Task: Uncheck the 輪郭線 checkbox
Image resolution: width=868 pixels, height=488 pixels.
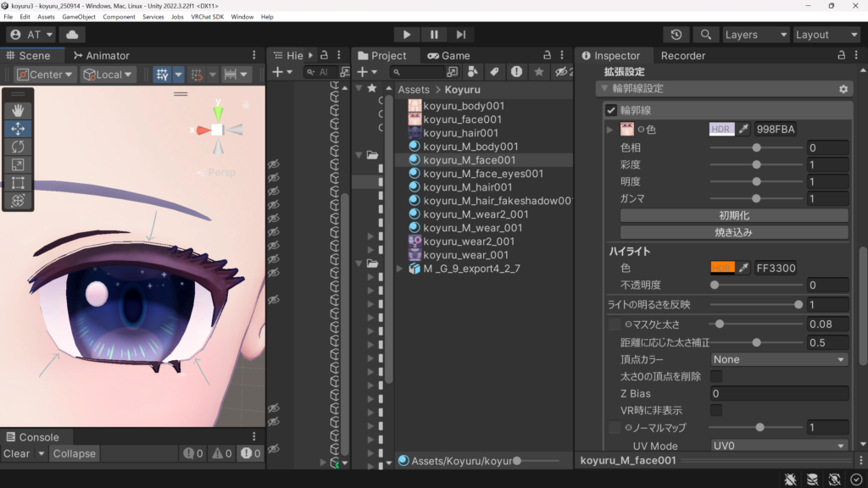Action: coord(611,110)
